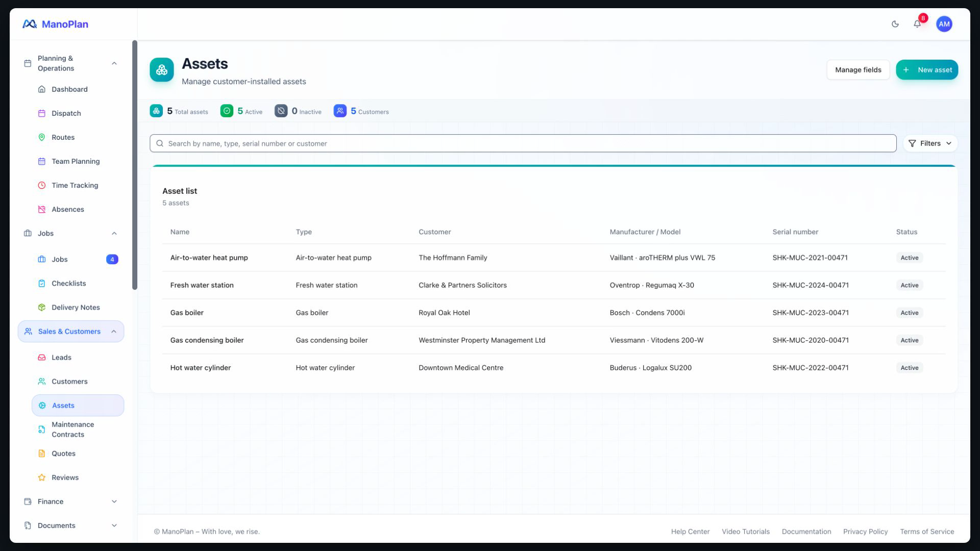Image resolution: width=980 pixels, height=551 pixels.
Task: Open Delivery Notes package icon
Action: click(x=42, y=307)
